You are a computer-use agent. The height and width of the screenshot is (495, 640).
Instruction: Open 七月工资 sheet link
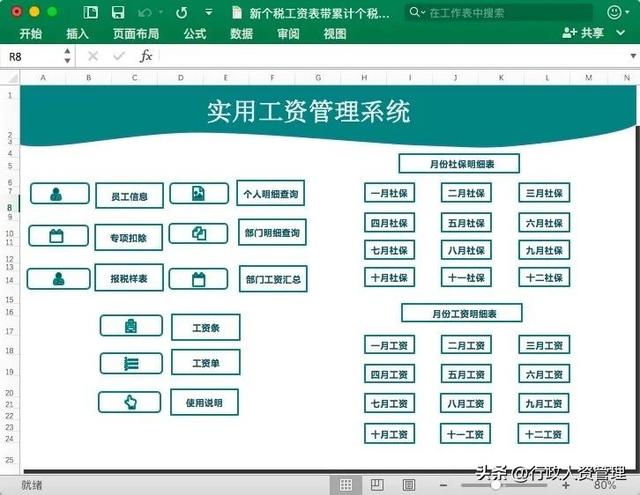click(x=389, y=403)
